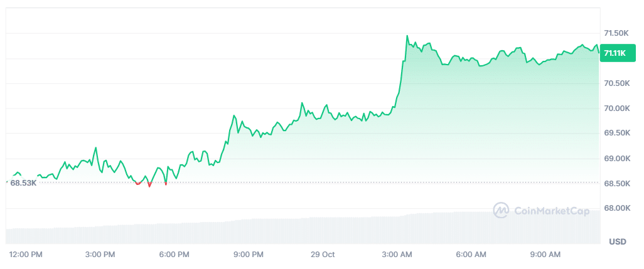
Task: Click the 71.50K price axis label
Action: (x=616, y=33)
